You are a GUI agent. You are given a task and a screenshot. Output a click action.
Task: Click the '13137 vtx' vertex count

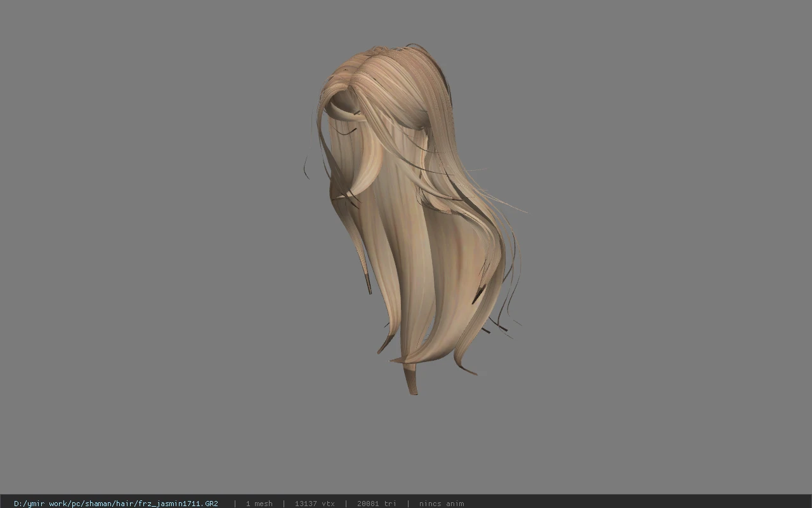tap(315, 504)
